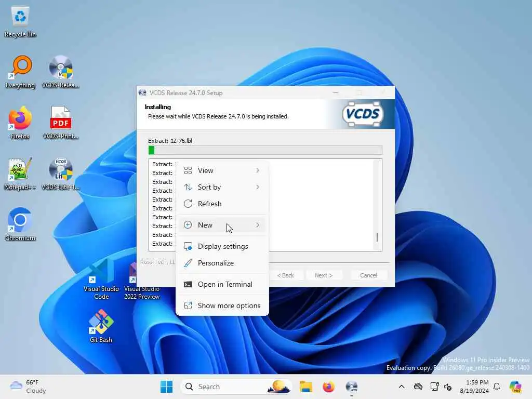Show hidden system tray icons
The width and height of the screenshot is (532, 399).
pos(402,387)
